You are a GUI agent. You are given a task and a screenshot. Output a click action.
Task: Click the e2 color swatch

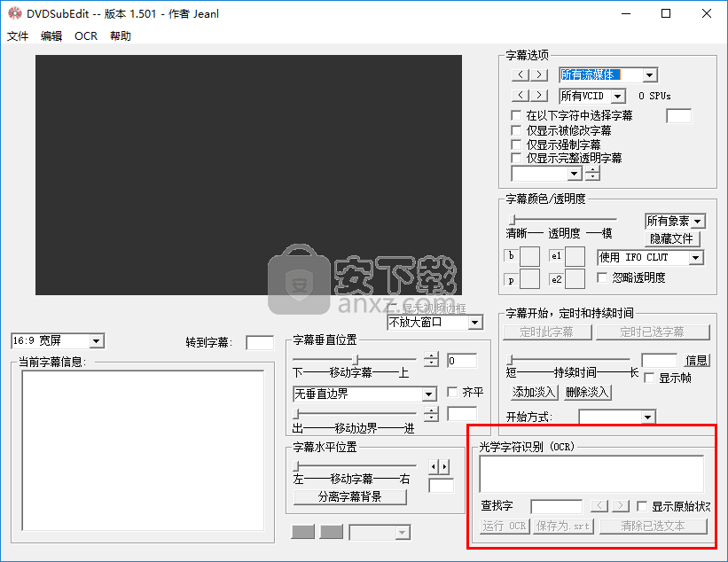(575, 279)
